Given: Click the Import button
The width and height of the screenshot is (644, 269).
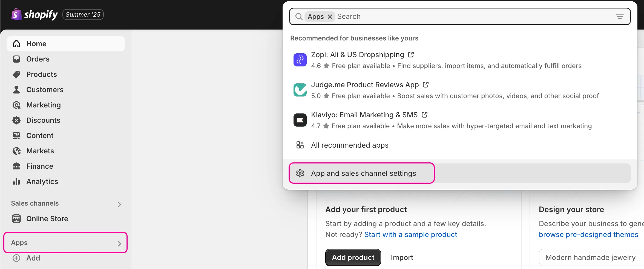Looking at the screenshot, I should (402, 258).
